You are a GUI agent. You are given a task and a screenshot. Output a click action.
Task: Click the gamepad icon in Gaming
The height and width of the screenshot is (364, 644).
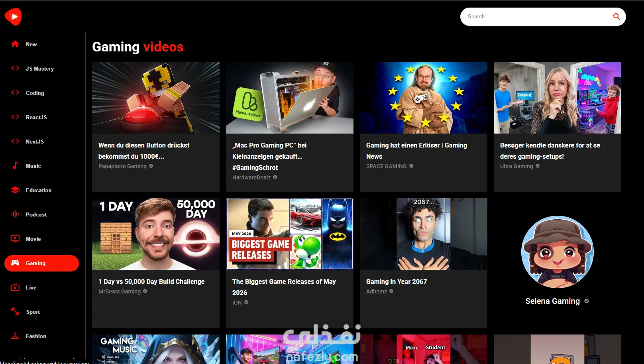pyautogui.click(x=15, y=263)
